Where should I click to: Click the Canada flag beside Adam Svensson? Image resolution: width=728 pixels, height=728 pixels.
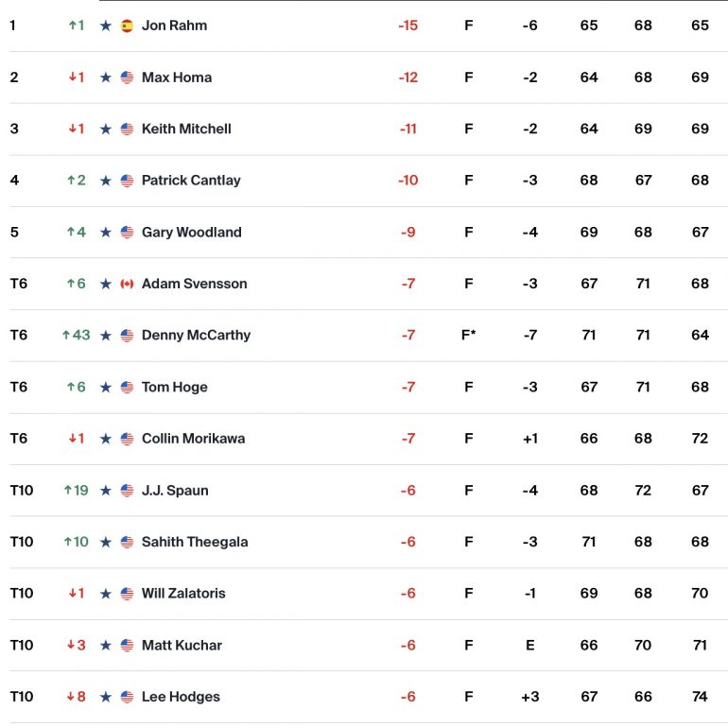(127, 284)
